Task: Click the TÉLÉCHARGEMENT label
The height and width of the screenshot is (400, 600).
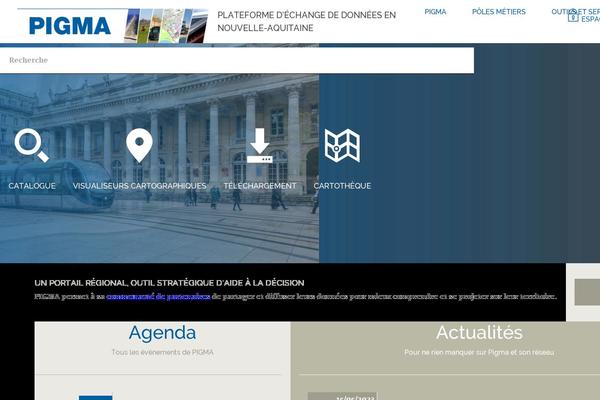Action: (260, 186)
